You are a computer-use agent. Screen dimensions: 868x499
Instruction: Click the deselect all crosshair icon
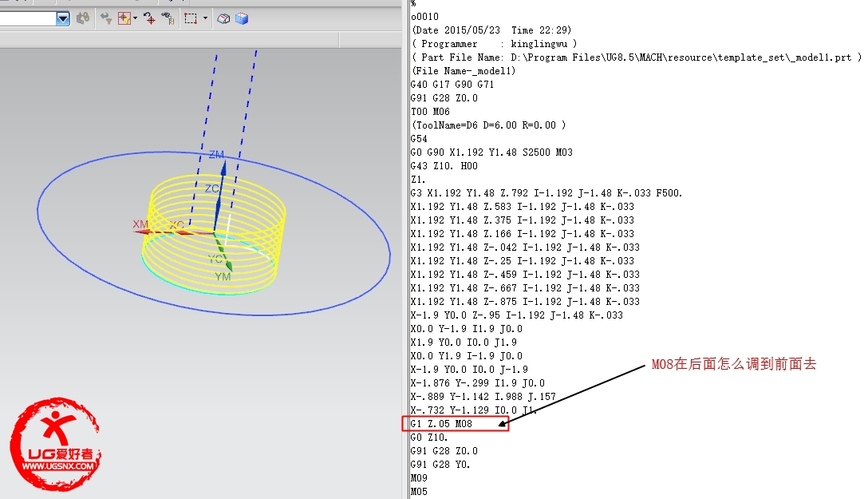coord(149,19)
